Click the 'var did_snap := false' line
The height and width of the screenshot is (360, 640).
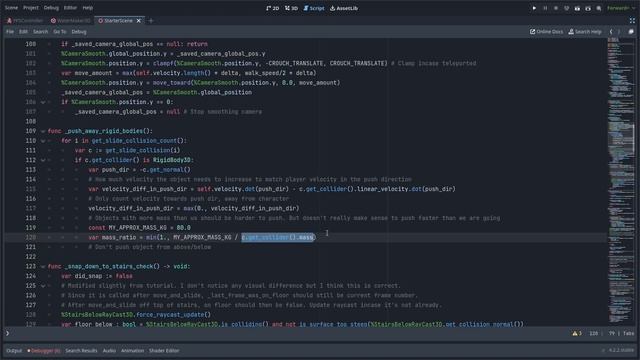pos(97,276)
